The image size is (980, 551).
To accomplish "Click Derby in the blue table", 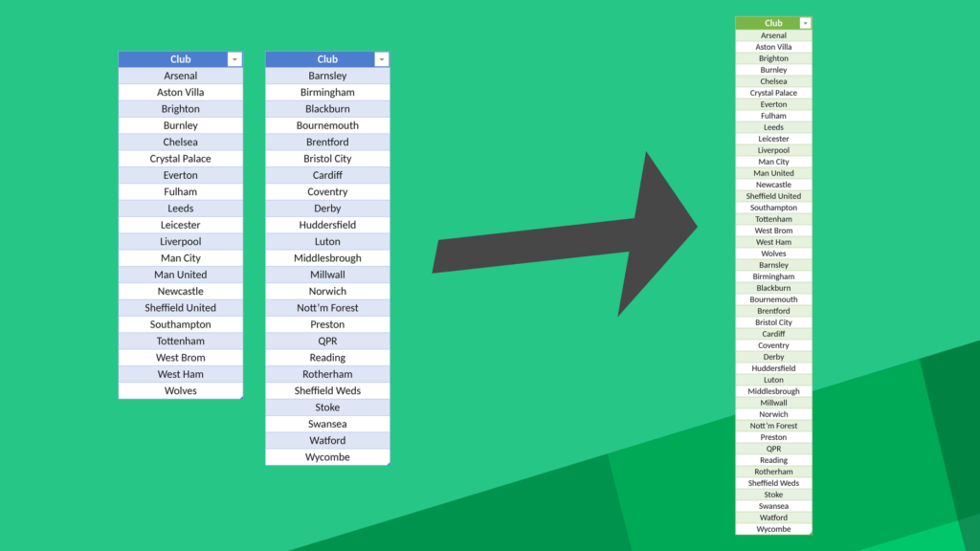I will coord(327,209).
